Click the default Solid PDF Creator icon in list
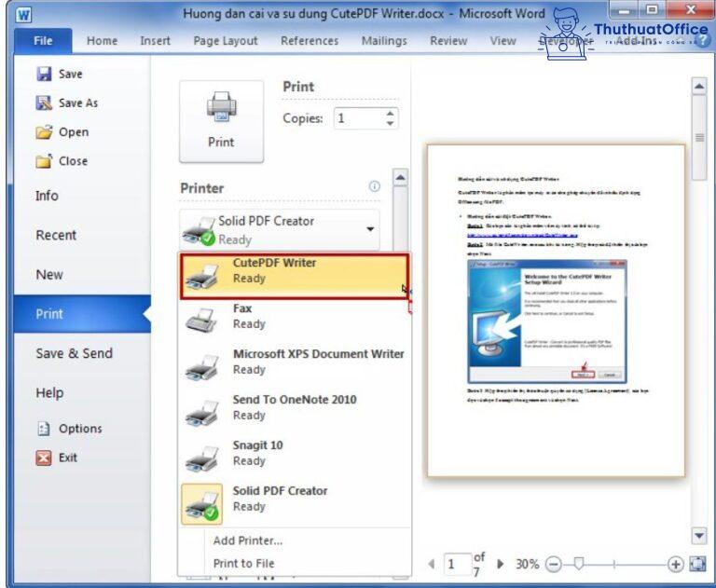Viewport: 716px width, 588px height. click(x=201, y=504)
